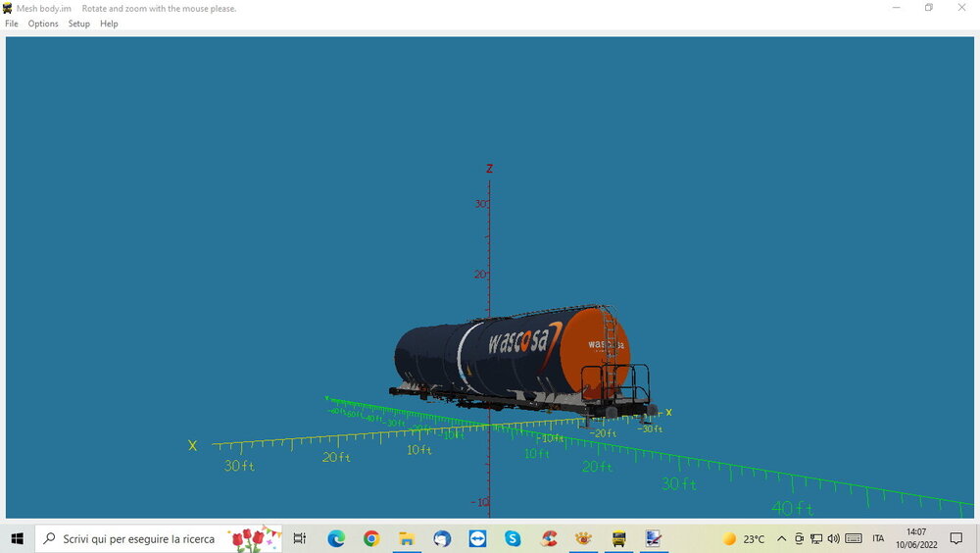Open TeamViewer from the taskbar
Screen dimensions: 980x553
[x=477, y=538]
